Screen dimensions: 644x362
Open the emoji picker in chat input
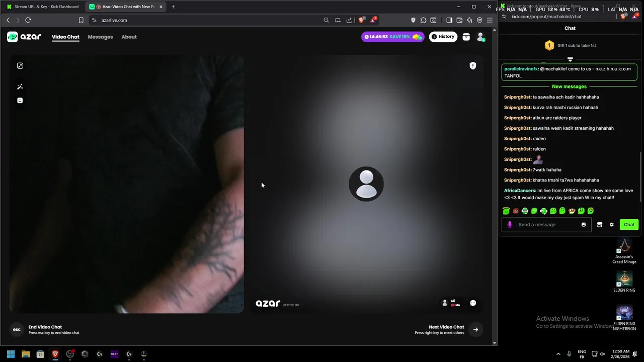click(x=584, y=225)
